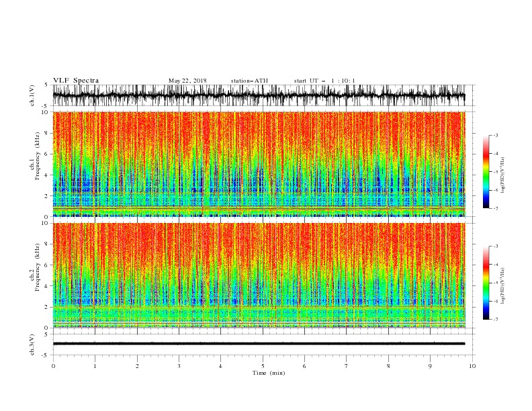Click the time axis tick label "7"
This screenshot has width=532, height=411.
click(x=347, y=366)
